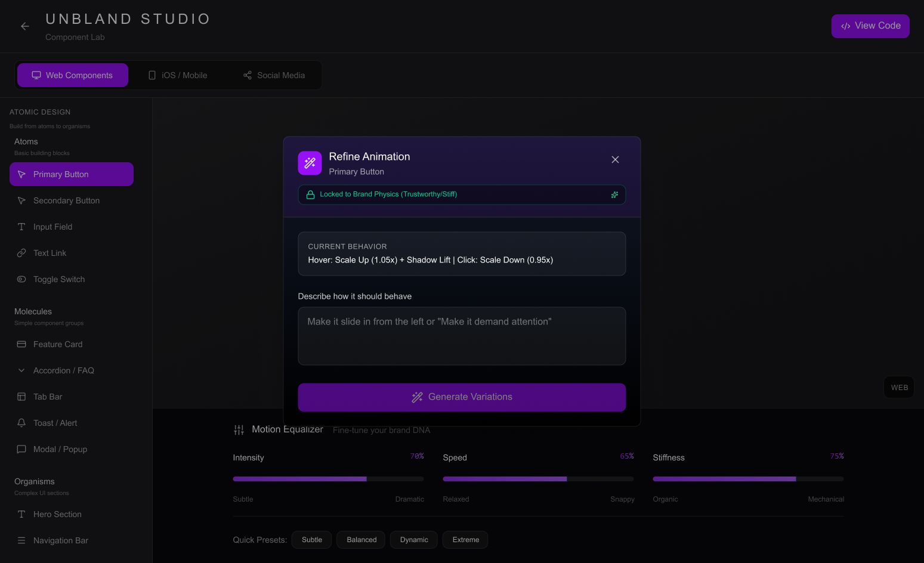The width and height of the screenshot is (924, 563).
Task: Open View Code button
Action: pyautogui.click(x=870, y=26)
